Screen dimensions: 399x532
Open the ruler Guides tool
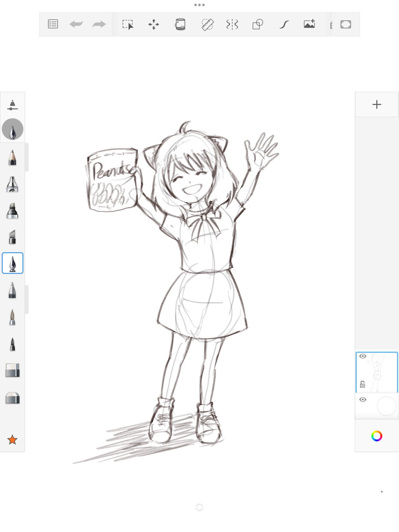point(207,24)
